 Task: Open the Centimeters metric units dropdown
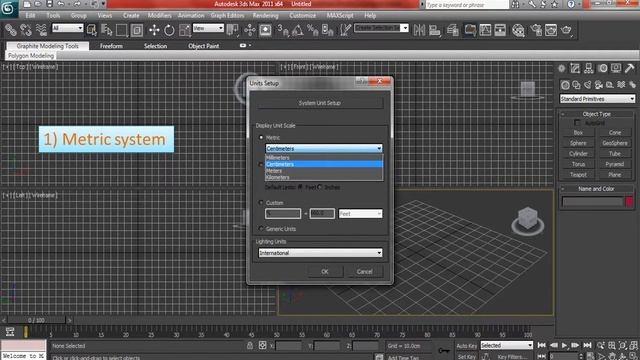pyautogui.click(x=324, y=149)
